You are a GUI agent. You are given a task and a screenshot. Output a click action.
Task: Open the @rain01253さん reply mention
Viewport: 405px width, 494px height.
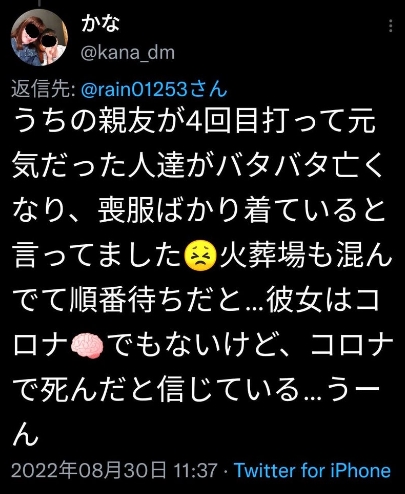point(154,89)
